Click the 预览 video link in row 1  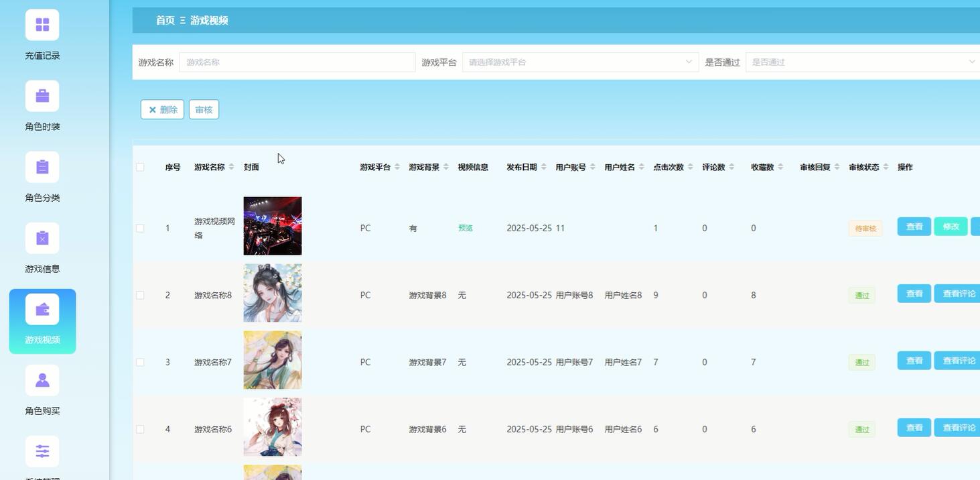click(x=466, y=228)
